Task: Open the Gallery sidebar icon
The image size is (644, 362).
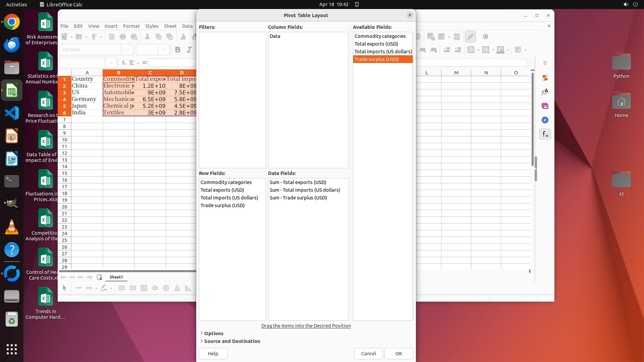Action: point(545,106)
